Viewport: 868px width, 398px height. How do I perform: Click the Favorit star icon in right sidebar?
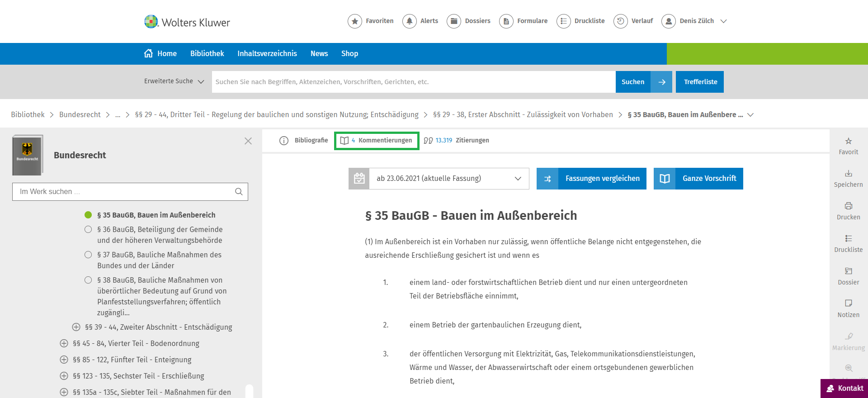coord(848,141)
